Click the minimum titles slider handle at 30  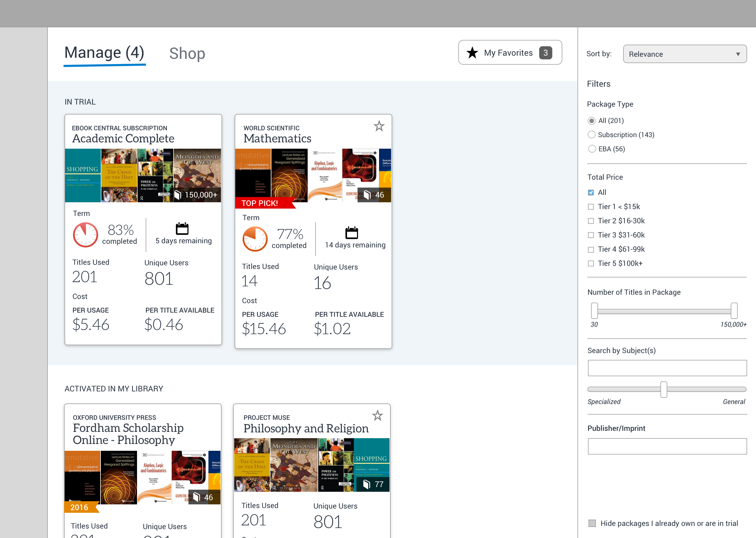595,311
